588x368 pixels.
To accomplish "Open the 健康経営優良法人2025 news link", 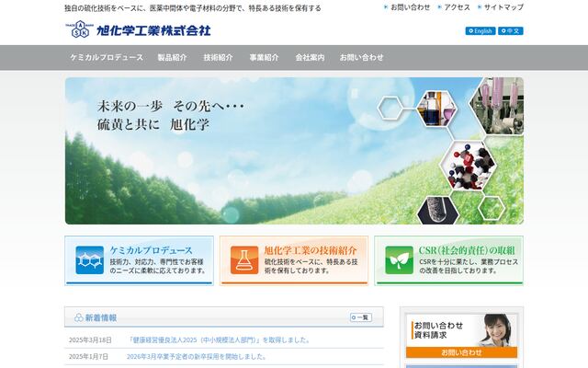I will coord(220,340).
